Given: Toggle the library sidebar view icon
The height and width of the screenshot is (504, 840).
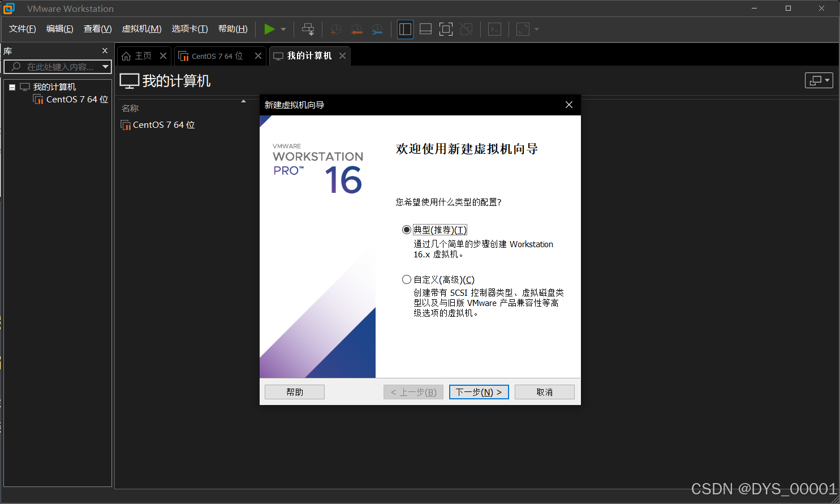Looking at the screenshot, I should [405, 29].
